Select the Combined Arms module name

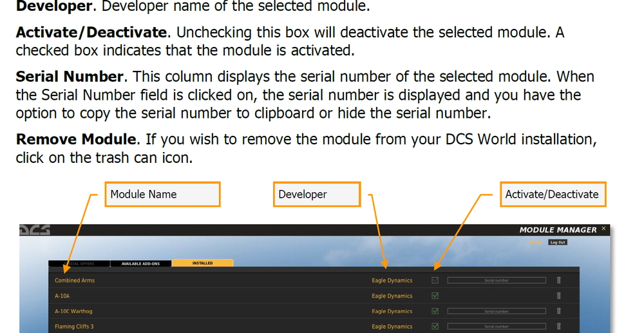pyautogui.click(x=75, y=280)
